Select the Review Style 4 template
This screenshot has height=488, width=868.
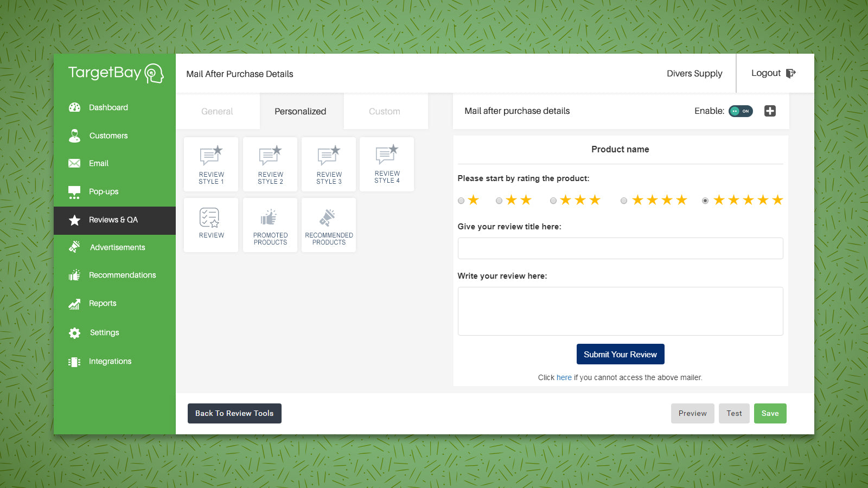pyautogui.click(x=387, y=164)
